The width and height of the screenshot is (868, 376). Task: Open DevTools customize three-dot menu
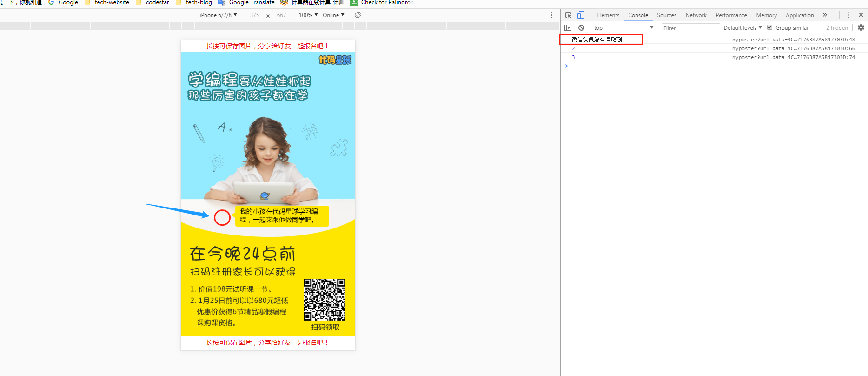click(x=848, y=15)
